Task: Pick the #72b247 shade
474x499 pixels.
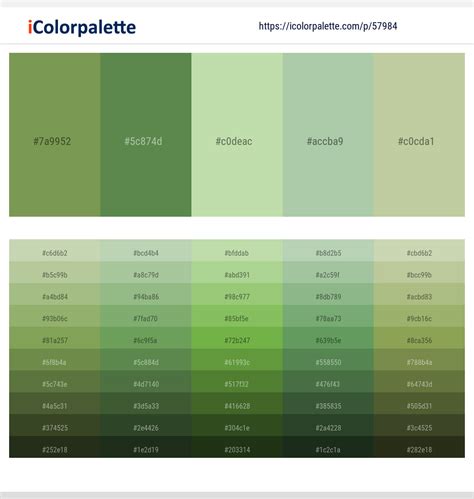Action: [237, 338]
